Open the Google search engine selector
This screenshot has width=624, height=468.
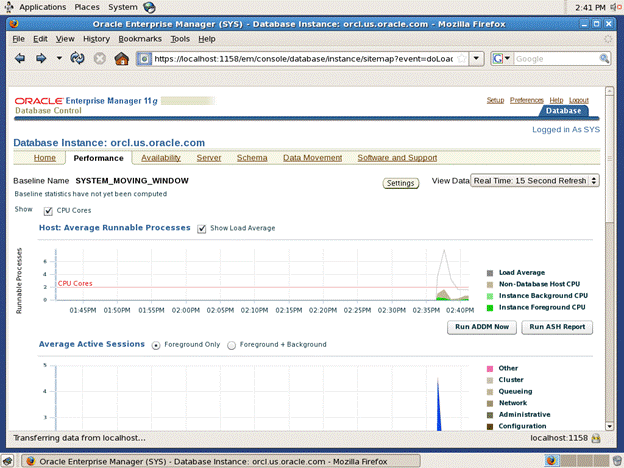pyautogui.click(x=501, y=58)
